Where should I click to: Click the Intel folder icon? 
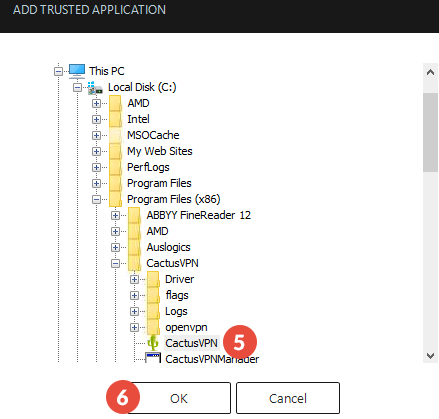(115, 119)
